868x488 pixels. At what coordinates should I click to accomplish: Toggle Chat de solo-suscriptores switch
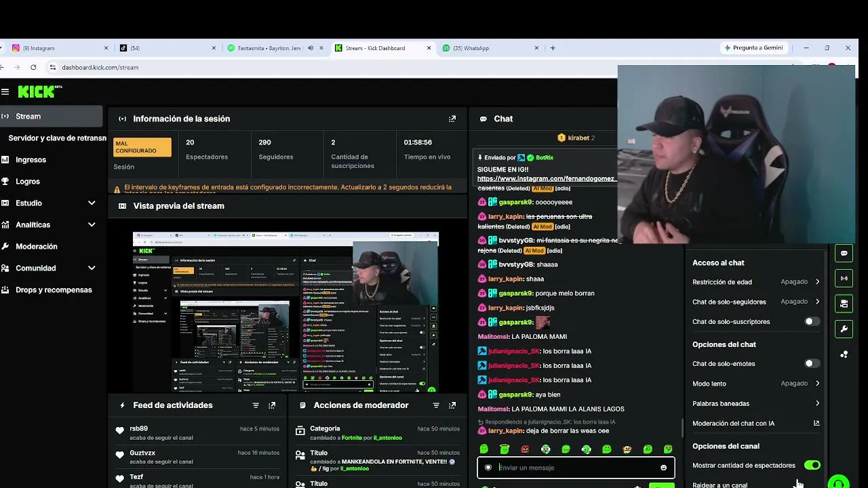[812, 321]
